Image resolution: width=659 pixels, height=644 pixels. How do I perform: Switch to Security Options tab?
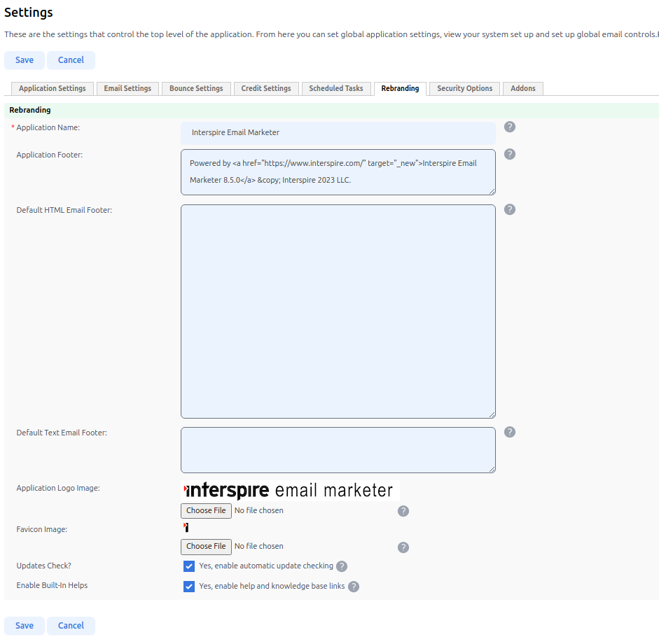point(465,89)
